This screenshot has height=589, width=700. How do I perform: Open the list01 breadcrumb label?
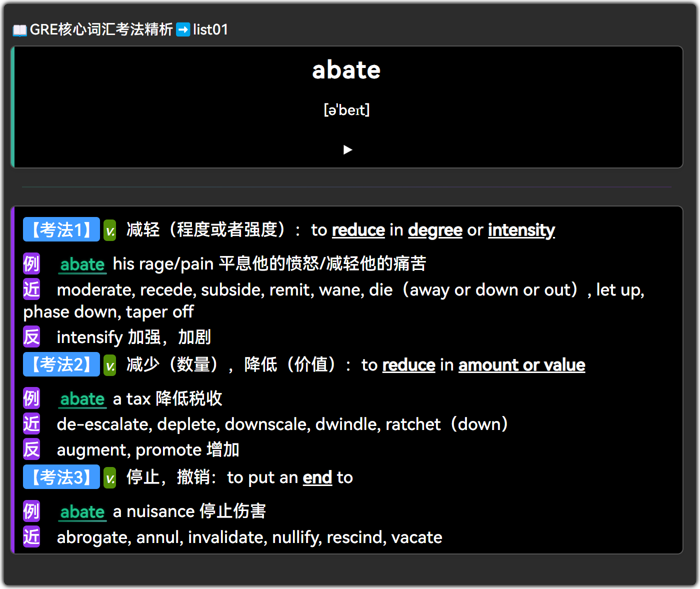click(x=210, y=30)
